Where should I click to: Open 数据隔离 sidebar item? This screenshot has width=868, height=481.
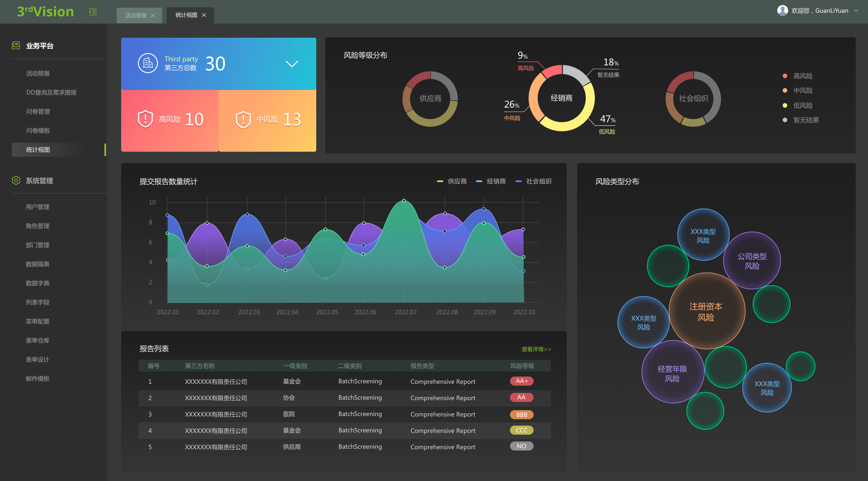tap(38, 264)
